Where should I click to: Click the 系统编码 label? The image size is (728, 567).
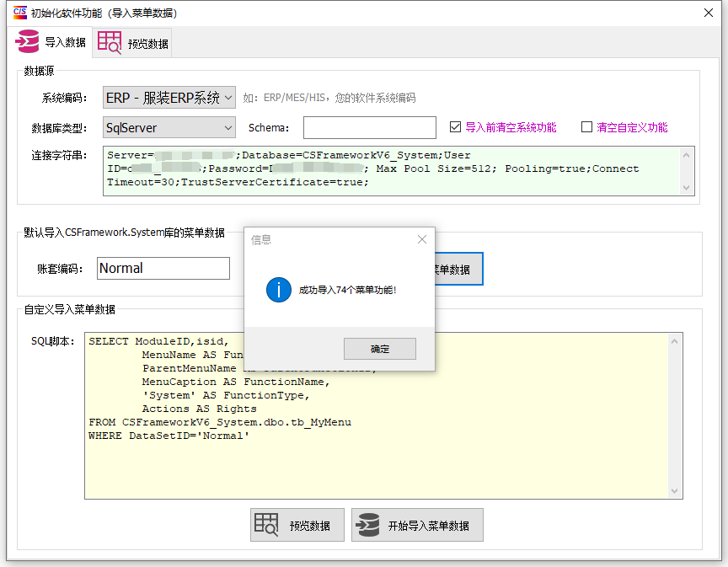pyautogui.click(x=65, y=98)
